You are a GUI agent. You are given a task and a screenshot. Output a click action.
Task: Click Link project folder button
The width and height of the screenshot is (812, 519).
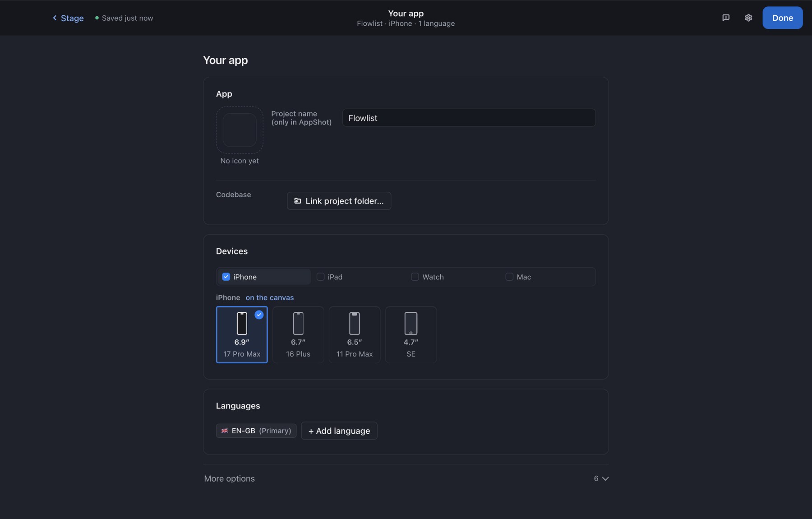[x=339, y=201]
